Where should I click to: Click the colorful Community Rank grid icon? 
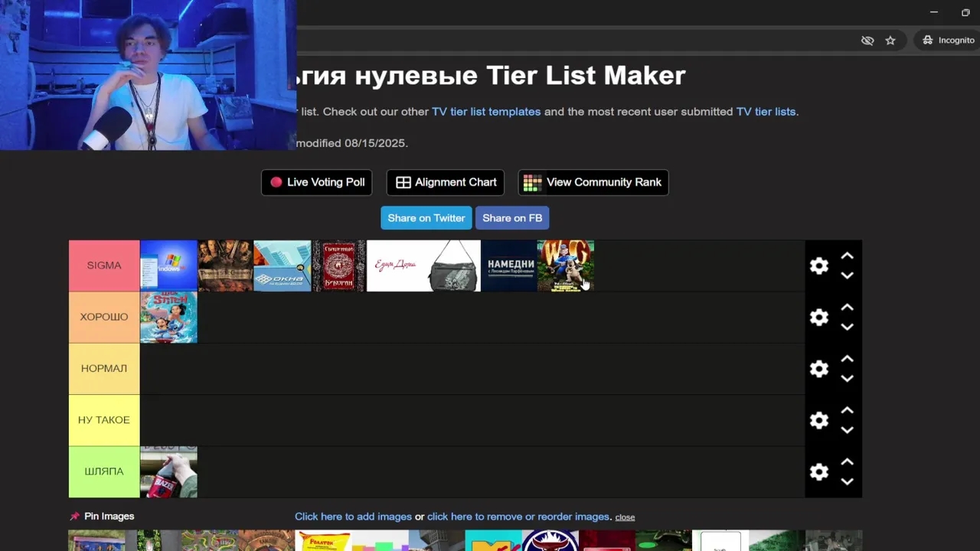(532, 182)
